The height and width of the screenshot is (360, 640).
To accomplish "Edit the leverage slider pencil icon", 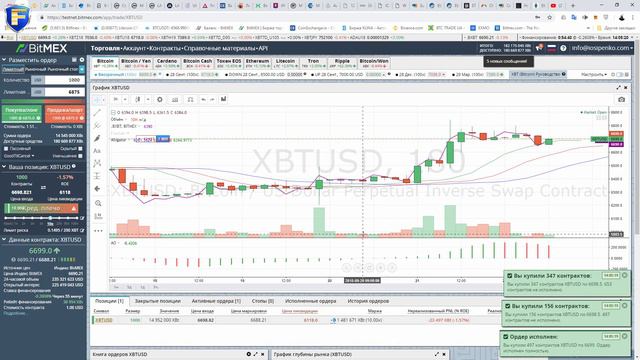I will pos(82,218).
